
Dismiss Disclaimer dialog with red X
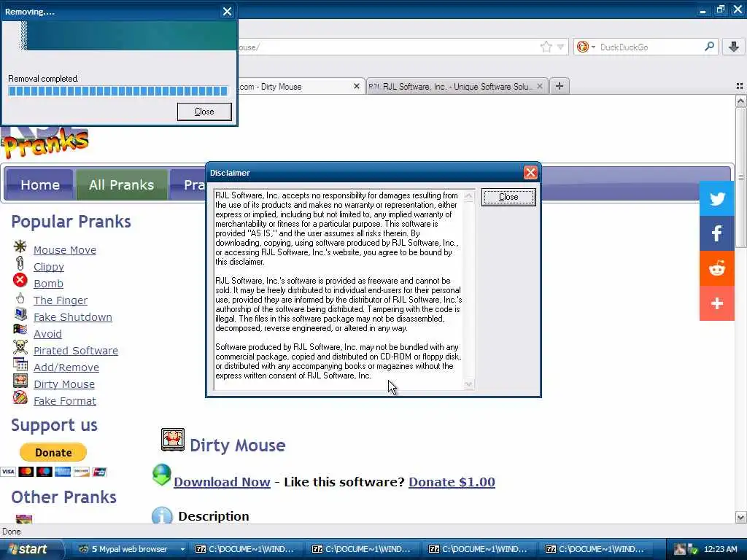coord(530,172)
